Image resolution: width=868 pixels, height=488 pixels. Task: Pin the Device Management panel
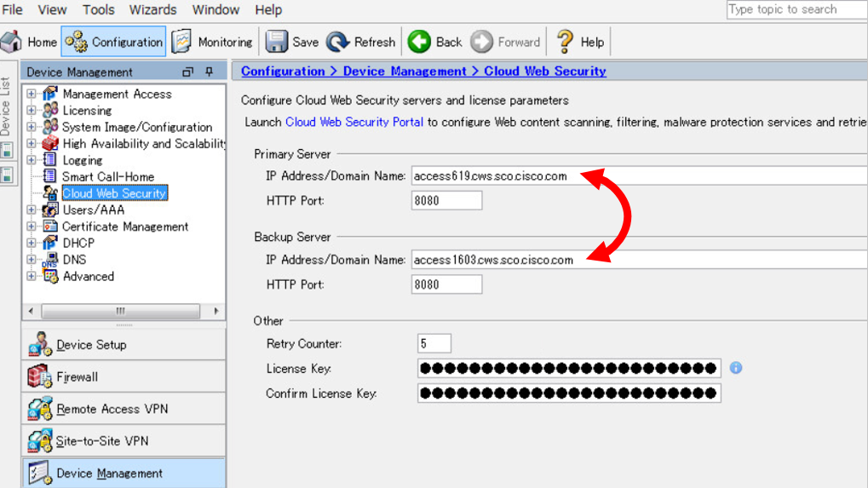pyautogui.click(x=210, y=72)
